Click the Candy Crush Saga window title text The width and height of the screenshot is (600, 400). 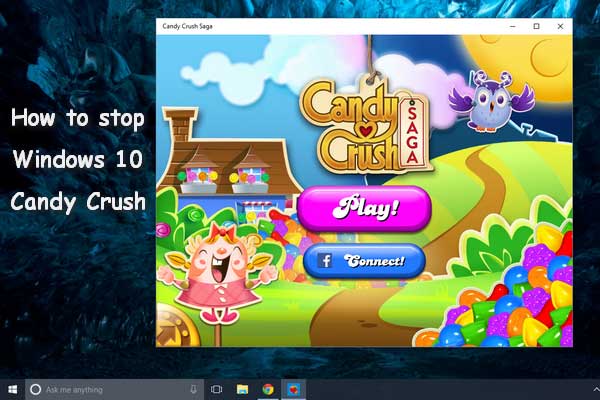tap(188, 26)
